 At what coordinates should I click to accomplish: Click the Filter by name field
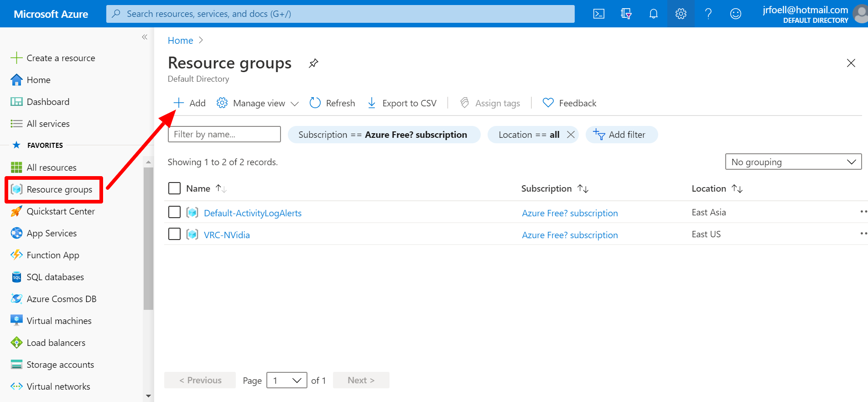coord(224,134)
